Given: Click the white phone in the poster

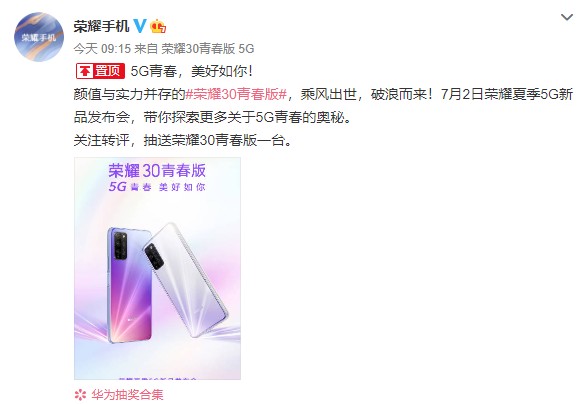Looking at the screenshot, I should (x=188, y=280).
